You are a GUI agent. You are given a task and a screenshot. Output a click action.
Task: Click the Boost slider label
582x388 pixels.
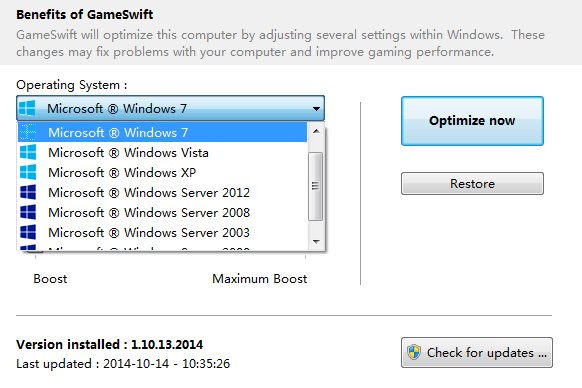50,279
